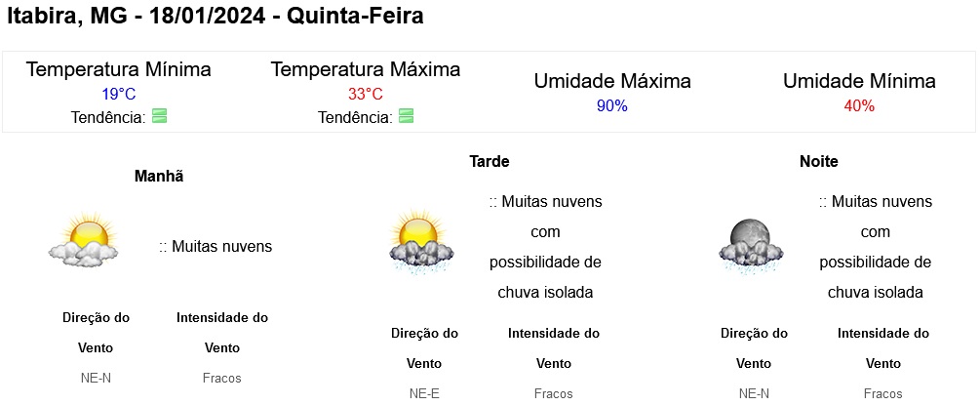Click the maximum temperature trend indicator icon
Image resolution: width=980 pixels, height=405 pixels.
407,116
